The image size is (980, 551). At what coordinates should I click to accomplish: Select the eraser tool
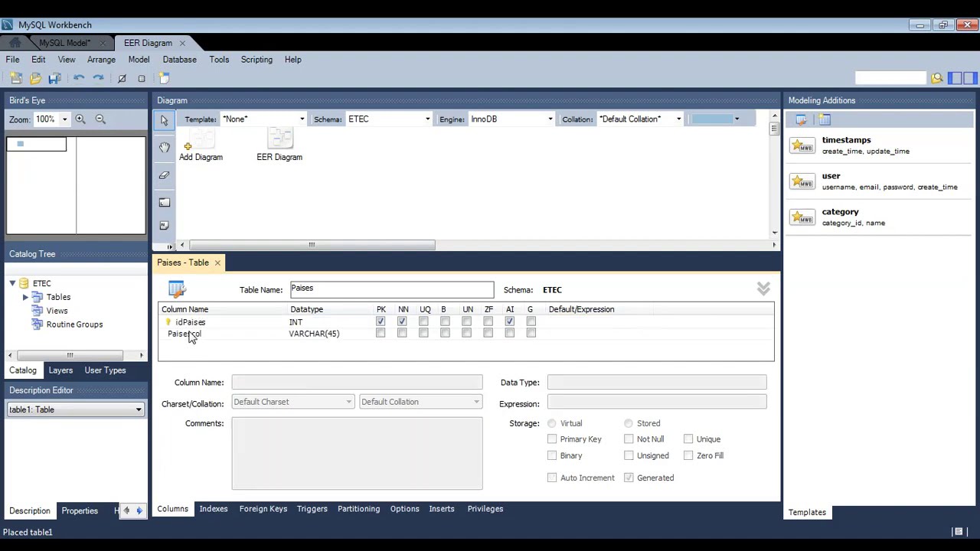point(164,175)
